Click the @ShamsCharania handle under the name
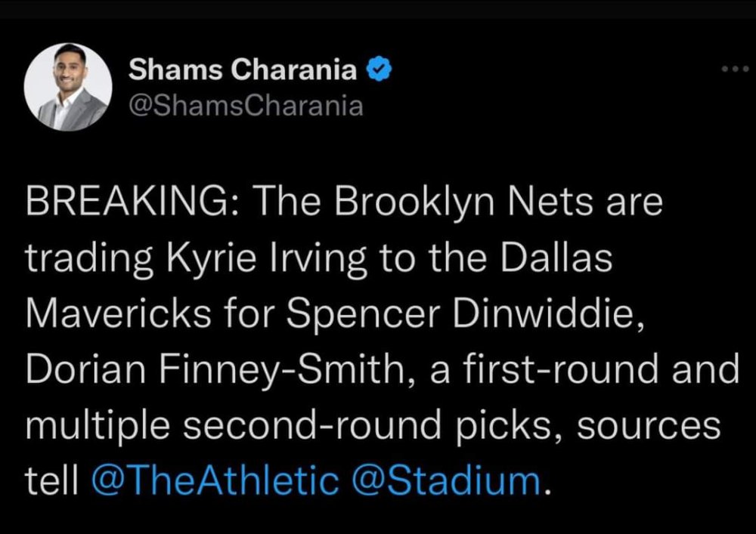The width and height of the screenshot is (756, 534). [246, 106]
